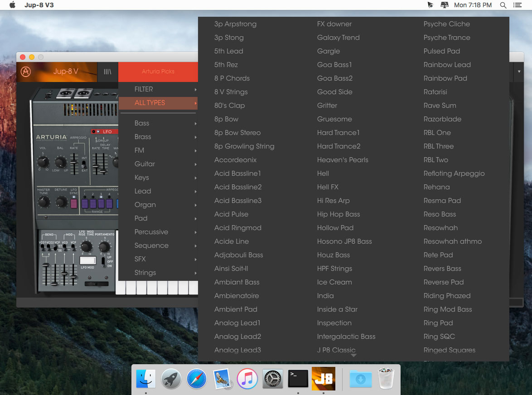Viewport: 532px width, 395px height.
Task: Open Finder from the dock
Action: click(x=145, y=378)
